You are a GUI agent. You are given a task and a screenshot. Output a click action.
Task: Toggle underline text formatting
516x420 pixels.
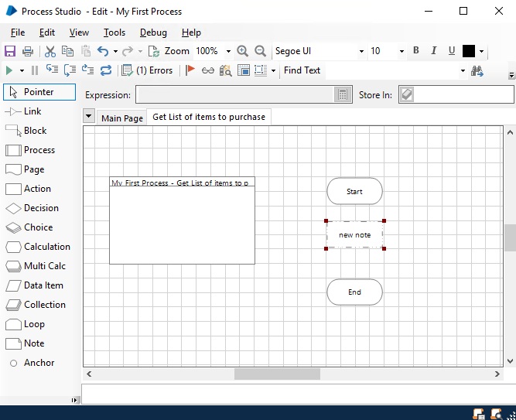[x=452, y=51]
